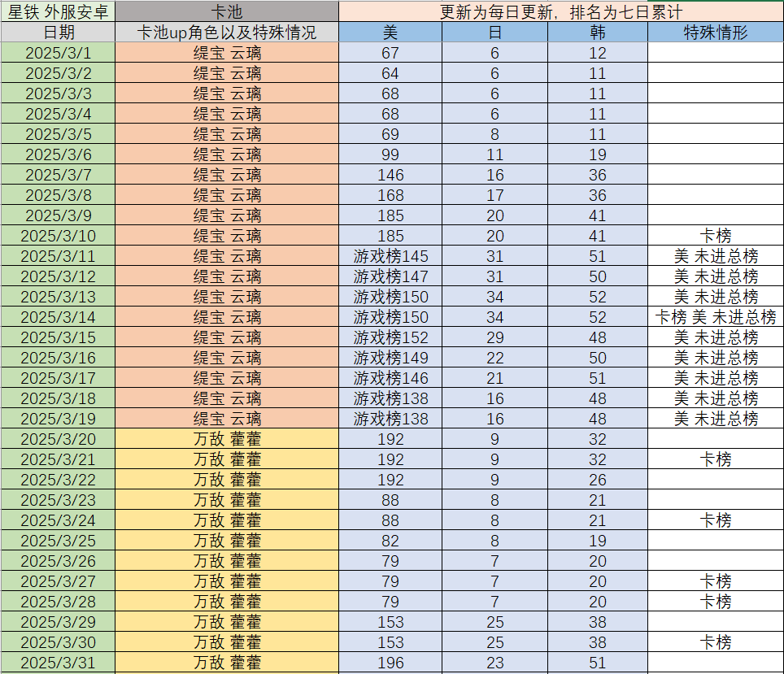
Task: Select the 韩 column header
Action: click(598, 33)
